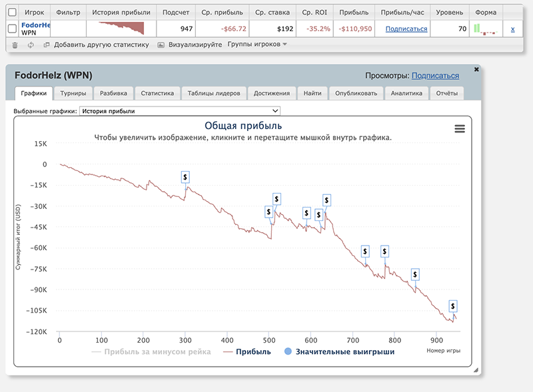Click the dollar marker near game 300
This screenshot has width=533, height=392.
[x=186, y=176]
